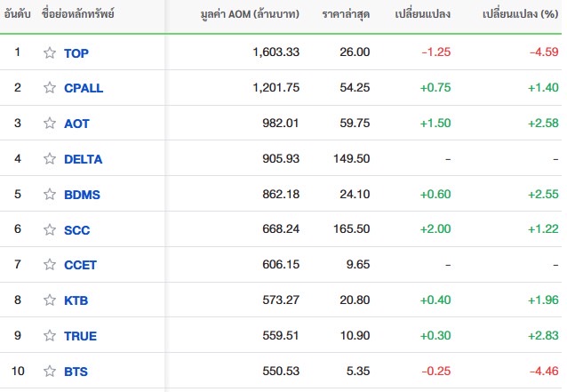Sort by มูลค่า AOM (ล้านบาท) column header
567x392 pixels.
coord(250,14)
